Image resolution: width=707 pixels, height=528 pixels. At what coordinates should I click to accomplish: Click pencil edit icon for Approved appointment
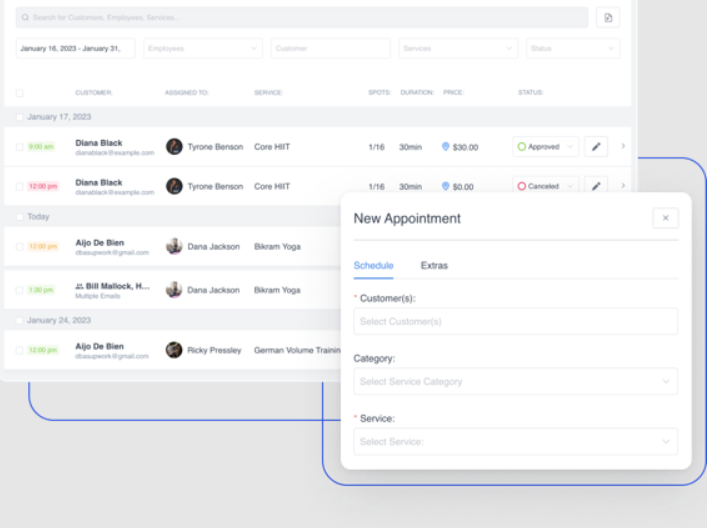pyautogui.click(x=596, y=147)
